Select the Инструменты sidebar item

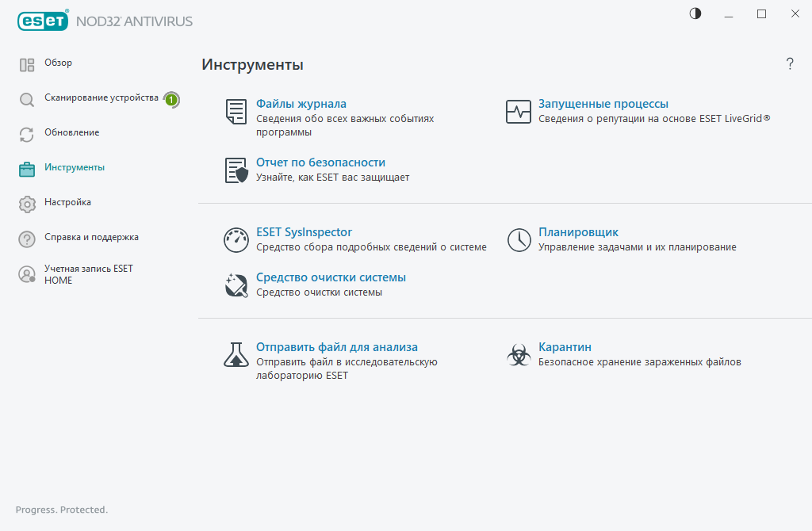point(75,168)
